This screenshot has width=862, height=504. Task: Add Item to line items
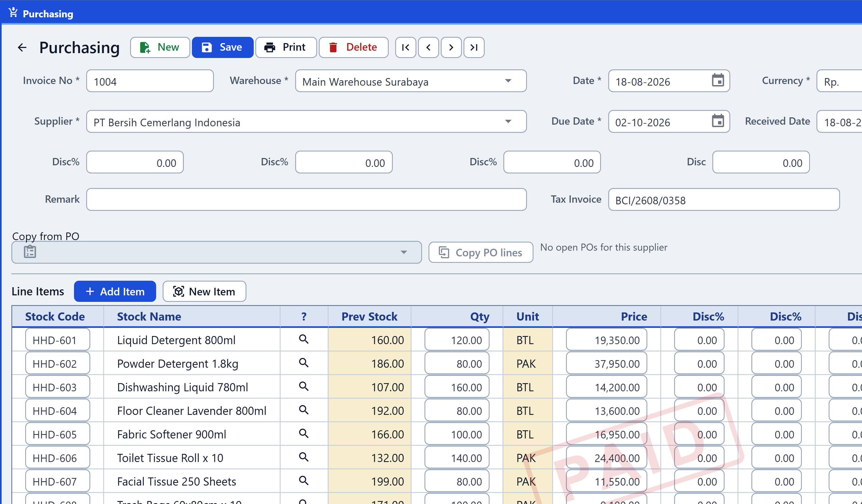[115, 291]
